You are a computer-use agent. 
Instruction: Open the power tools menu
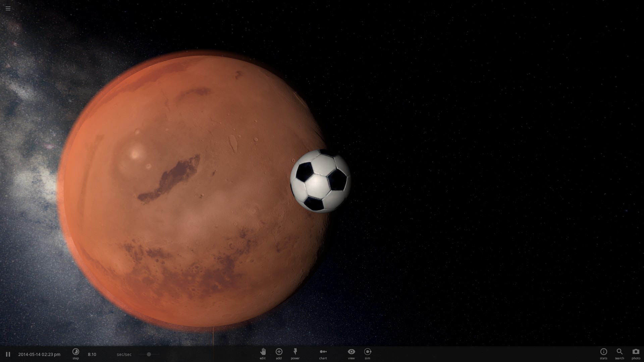[295, 352]
